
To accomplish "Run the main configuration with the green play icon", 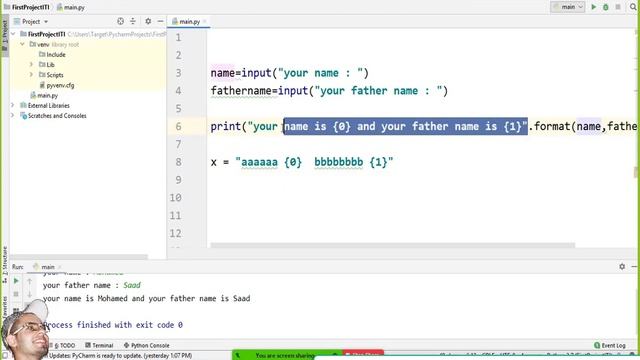I will tap(593, 7).
